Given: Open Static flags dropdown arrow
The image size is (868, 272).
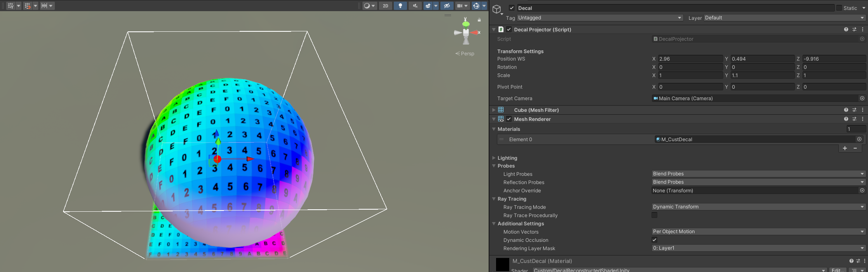Looking at the screenshot, I should (863, 8).
